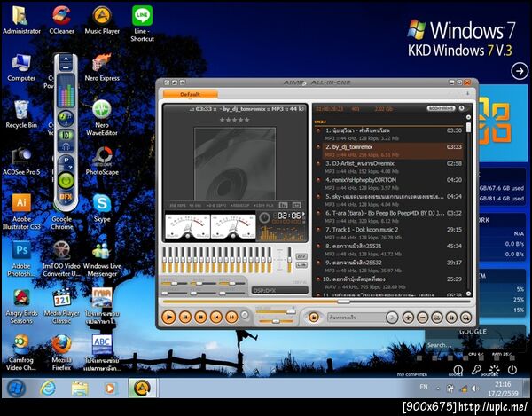Viewport: 532px width, 416px height.
Task: Open the DFX presets P button
Action: tap(66, 161)
